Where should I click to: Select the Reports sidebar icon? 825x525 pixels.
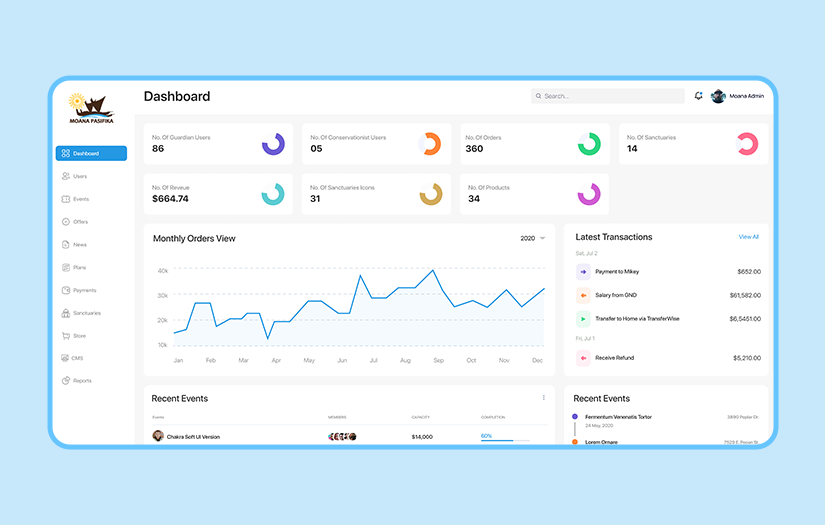pyautogui.click(x=66, y=380)
